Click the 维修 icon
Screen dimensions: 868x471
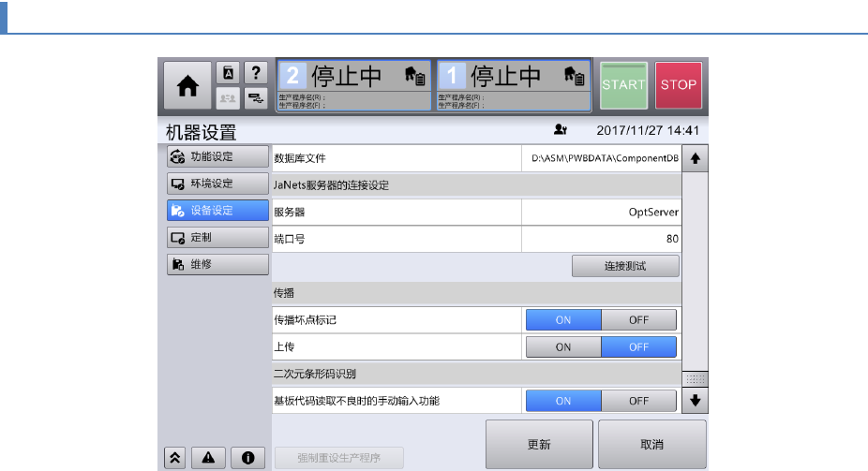click(177, 264)
